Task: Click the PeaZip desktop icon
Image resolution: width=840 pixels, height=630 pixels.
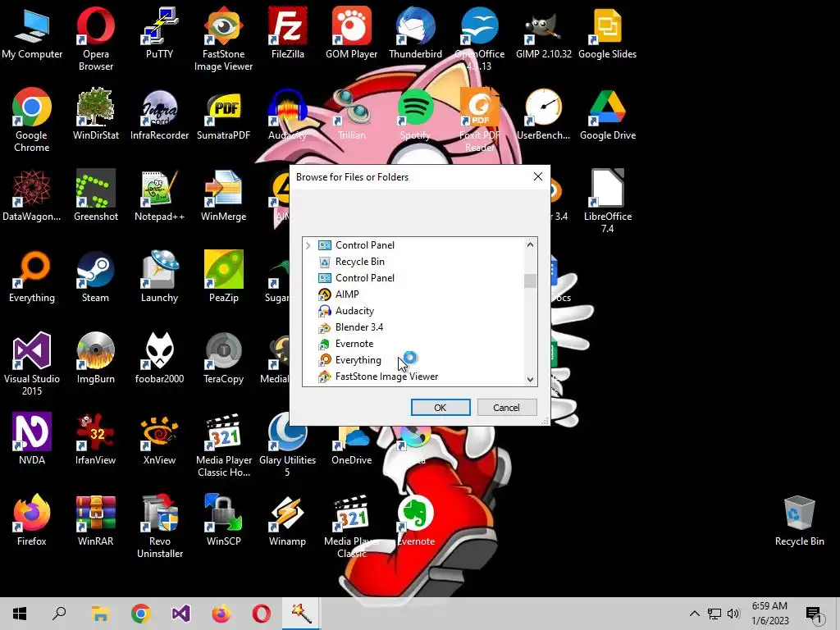Action: click(x=223, y=276)
